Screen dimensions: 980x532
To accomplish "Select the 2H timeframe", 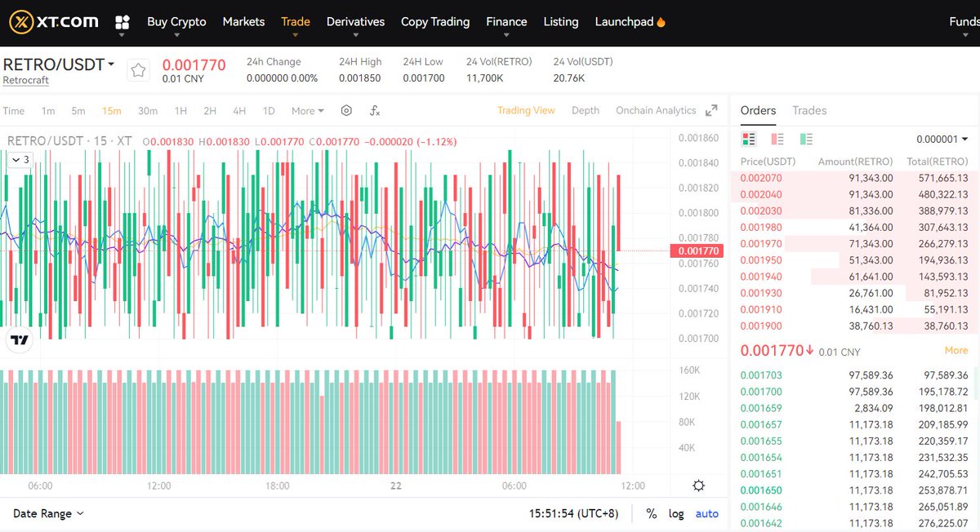I will pos(210,111).
